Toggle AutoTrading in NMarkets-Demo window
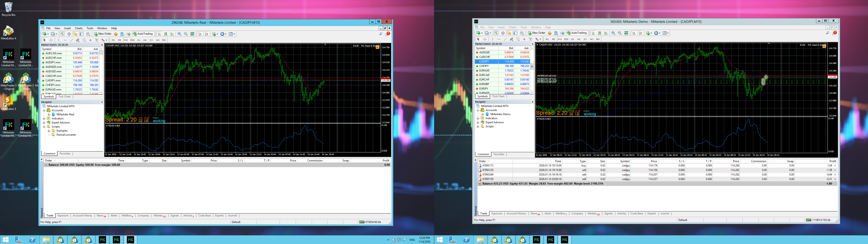Screen dimensions: 868x244 click(577, 33)
